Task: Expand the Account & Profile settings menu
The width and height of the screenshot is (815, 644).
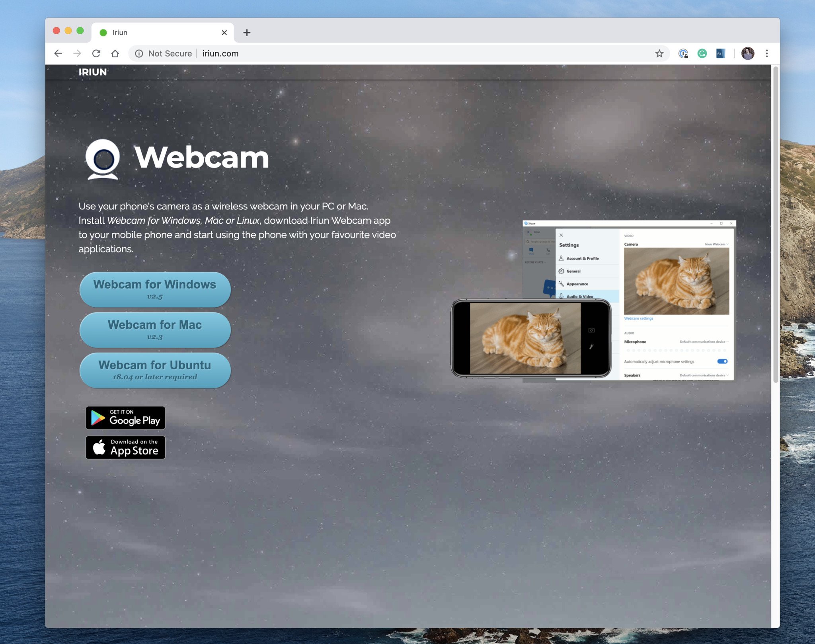Action: 583,258
